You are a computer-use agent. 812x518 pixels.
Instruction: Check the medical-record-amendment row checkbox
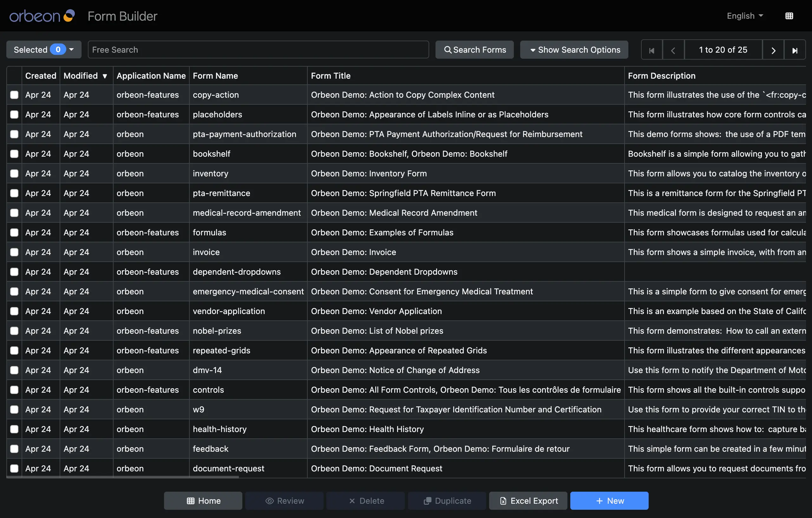[14, 213]
